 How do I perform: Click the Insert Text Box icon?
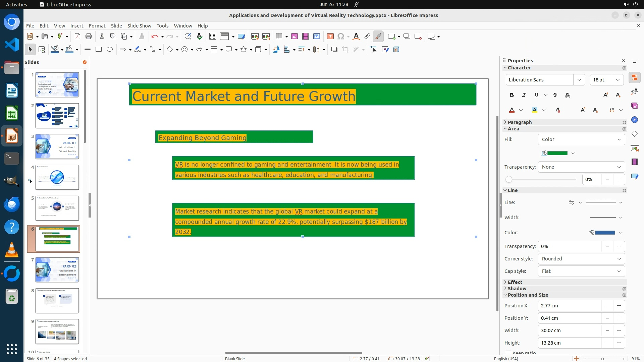tap(330, 37)
